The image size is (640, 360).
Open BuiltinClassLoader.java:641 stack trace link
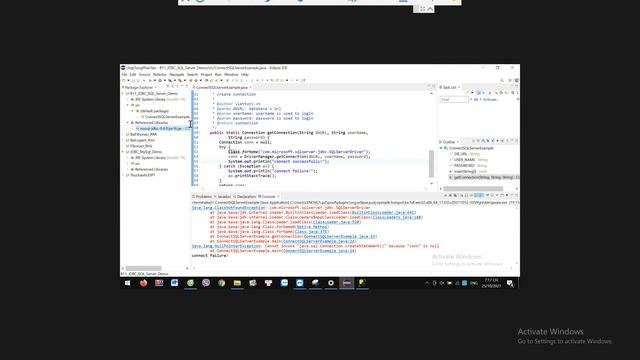pos(382,212)
